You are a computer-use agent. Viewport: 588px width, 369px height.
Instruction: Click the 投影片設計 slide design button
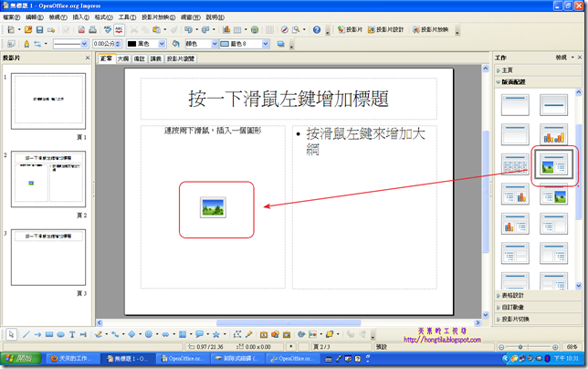pyautogui.click(x=385, y=29)
